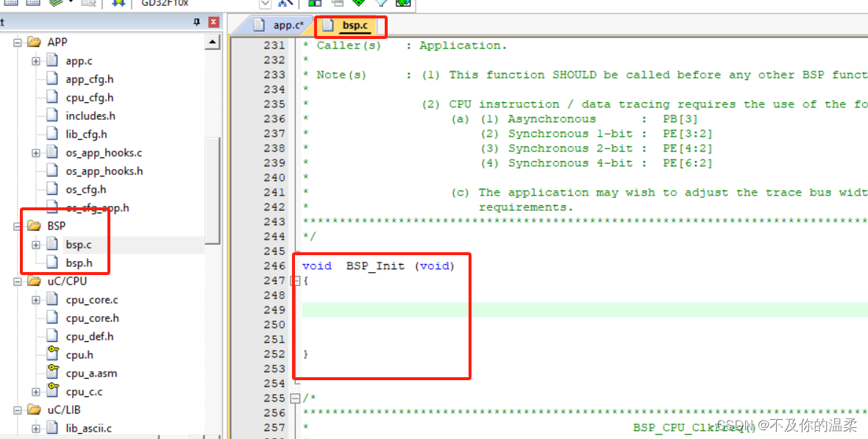
Task: Click the key-marked cpu_a.asm file icon
Action: click(x=52, y=373)
